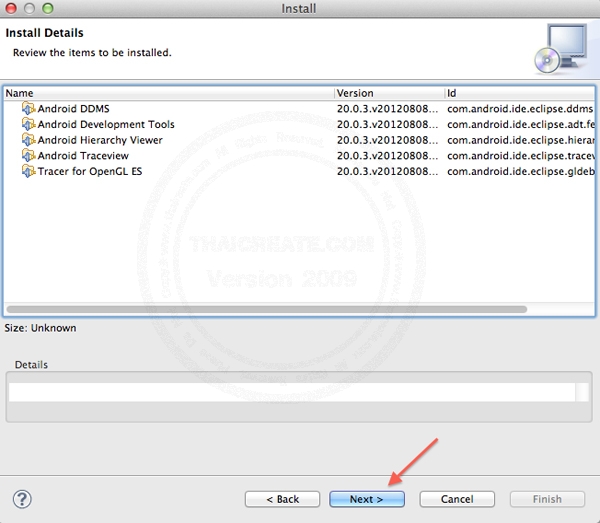Click the Android Hierarchy Viewer version cell

(387, 140)
